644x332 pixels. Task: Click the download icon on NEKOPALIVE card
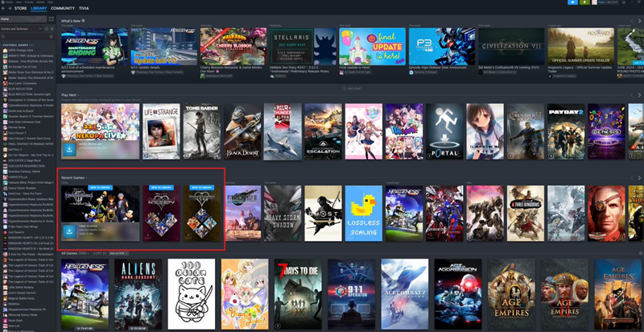pos(69,149)
